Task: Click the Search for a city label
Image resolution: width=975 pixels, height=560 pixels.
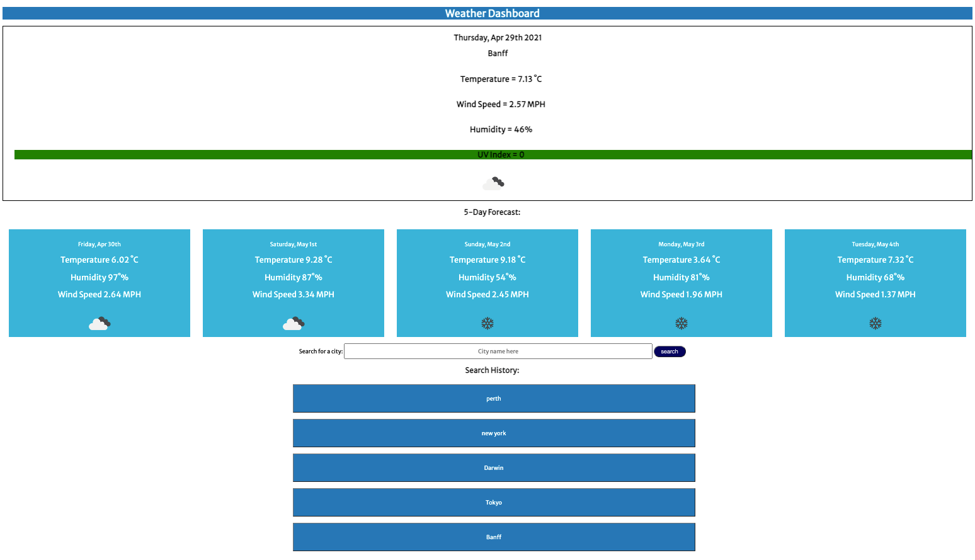Action: [321, 351]
